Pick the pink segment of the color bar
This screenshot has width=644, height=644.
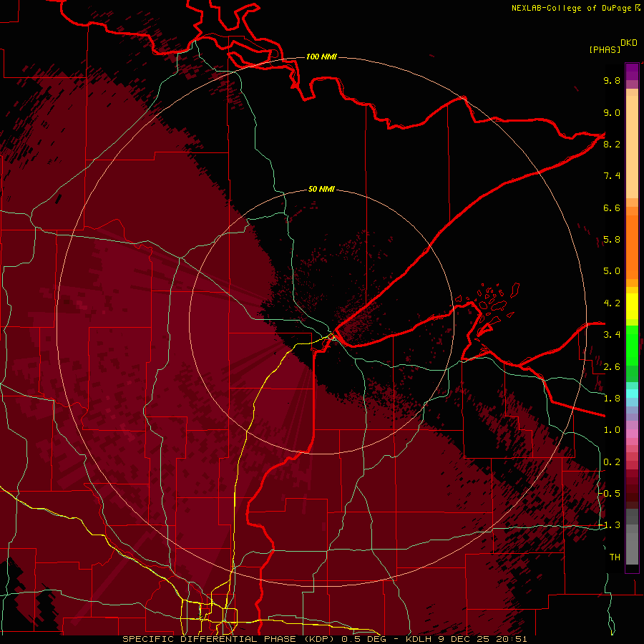pos(632,434)
